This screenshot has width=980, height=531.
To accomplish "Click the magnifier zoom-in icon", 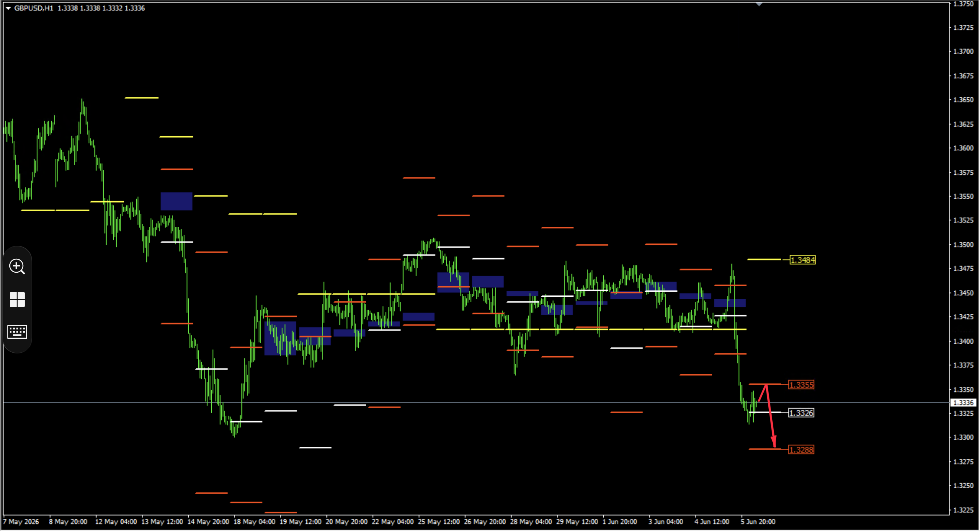I will click(x=17, y=267).
